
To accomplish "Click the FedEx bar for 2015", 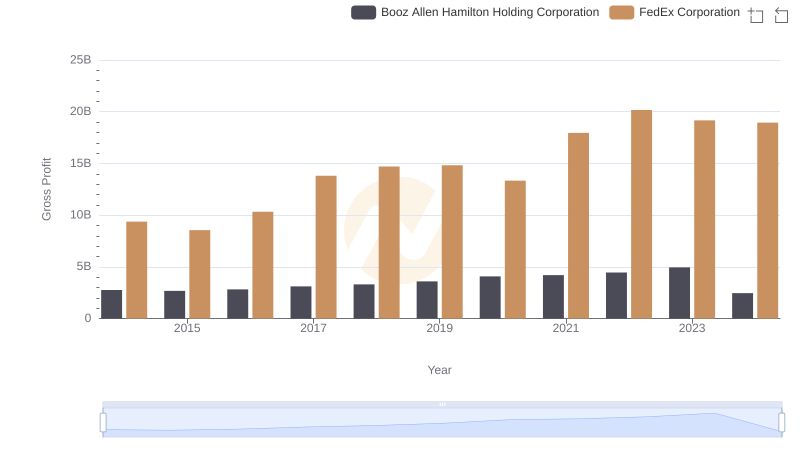I will 199,274.
